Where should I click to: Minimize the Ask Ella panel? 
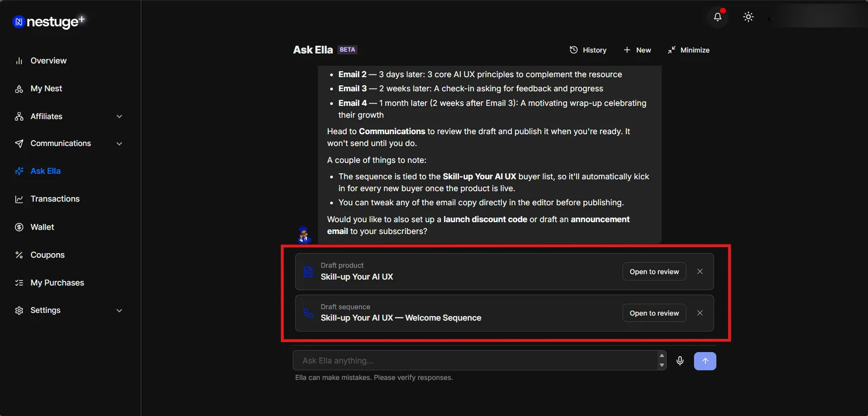[688, 50]
